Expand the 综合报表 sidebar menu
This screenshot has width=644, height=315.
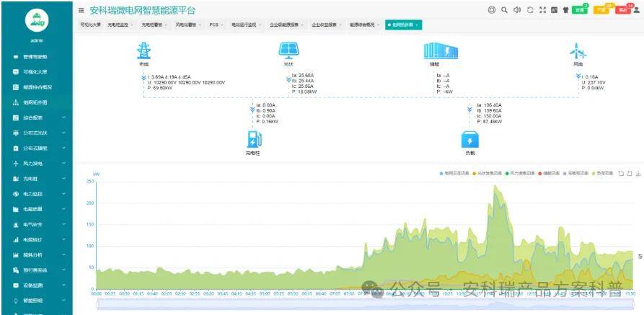click(39, 118)
